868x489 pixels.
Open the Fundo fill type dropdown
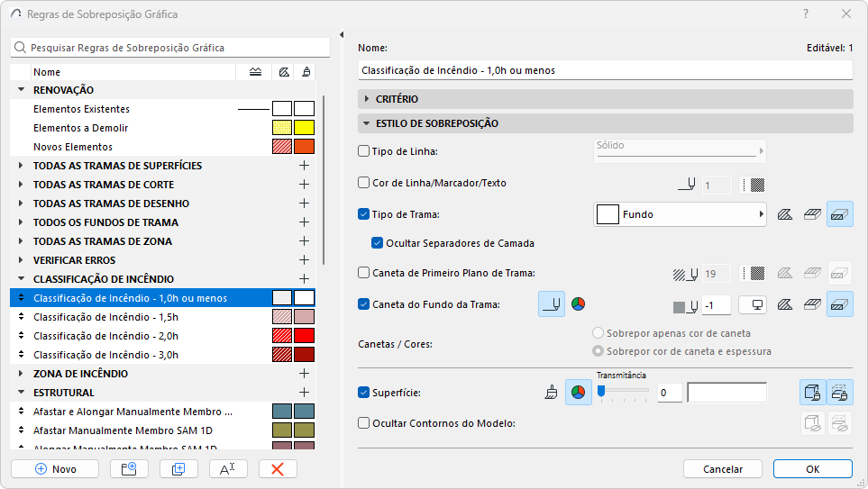[680, 214]
